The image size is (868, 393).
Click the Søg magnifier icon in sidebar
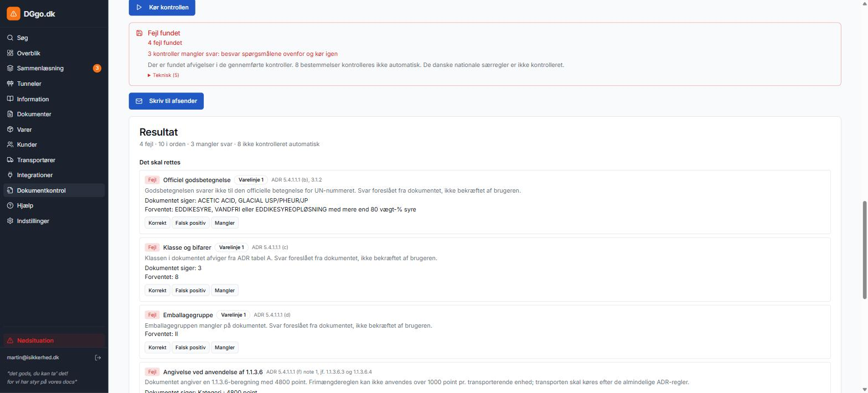[10, 38]
